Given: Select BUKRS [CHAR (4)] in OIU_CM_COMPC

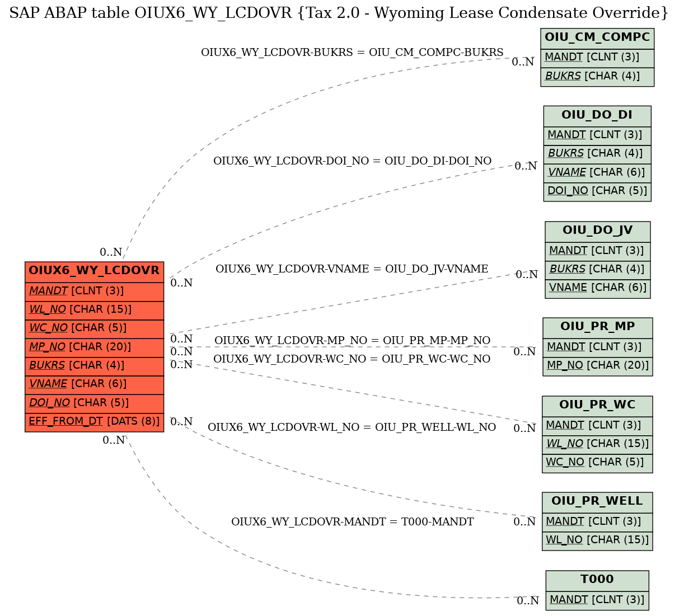Looking at the screenshot, I should pyautogui.click(x=597, y=77).
